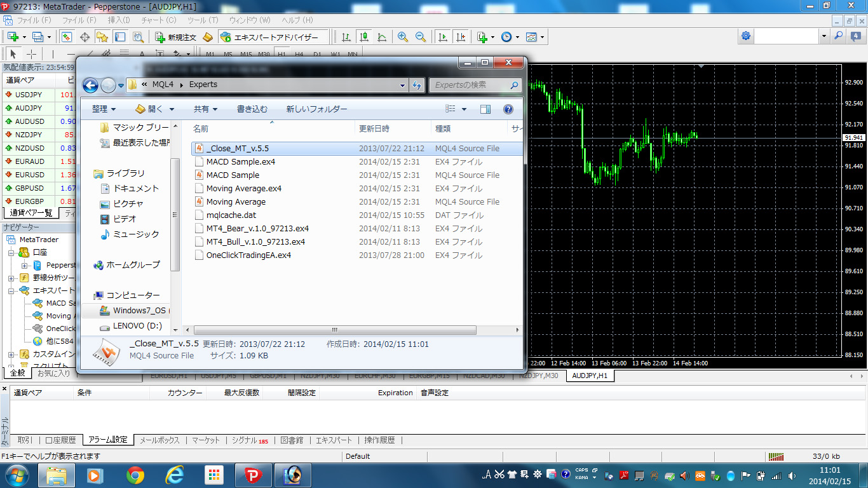Image resolution: width=868 pixels, height=488 pixels.
Task: Collapse the エキスパート node in Navigator
Action: tap(11, 290)
